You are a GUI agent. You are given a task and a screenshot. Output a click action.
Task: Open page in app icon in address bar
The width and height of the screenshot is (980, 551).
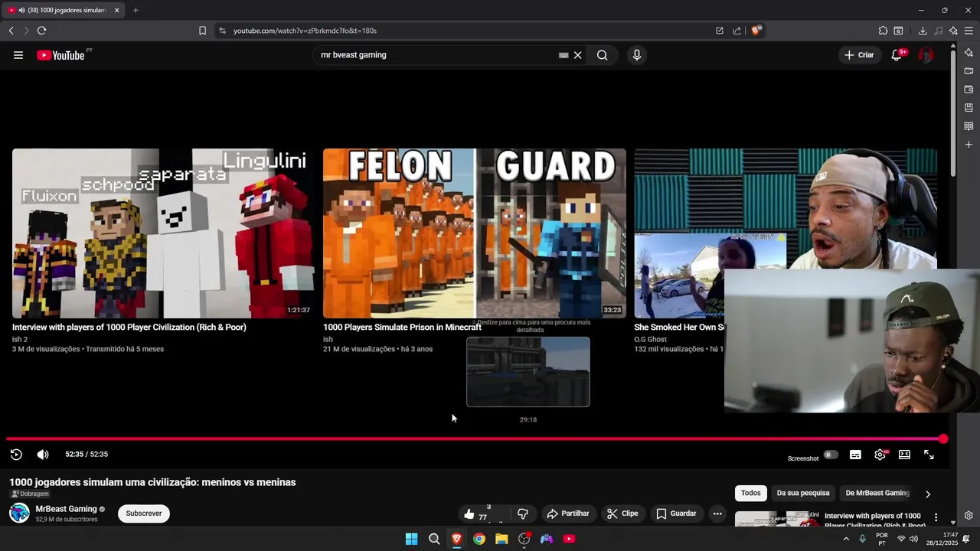coord(720,31)
